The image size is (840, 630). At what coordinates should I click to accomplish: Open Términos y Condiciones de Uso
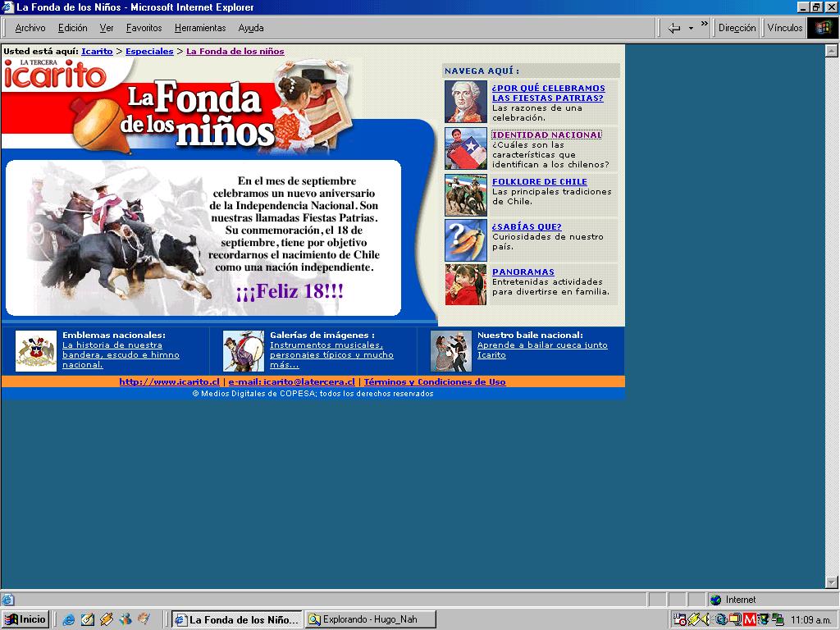click(435, 382)
